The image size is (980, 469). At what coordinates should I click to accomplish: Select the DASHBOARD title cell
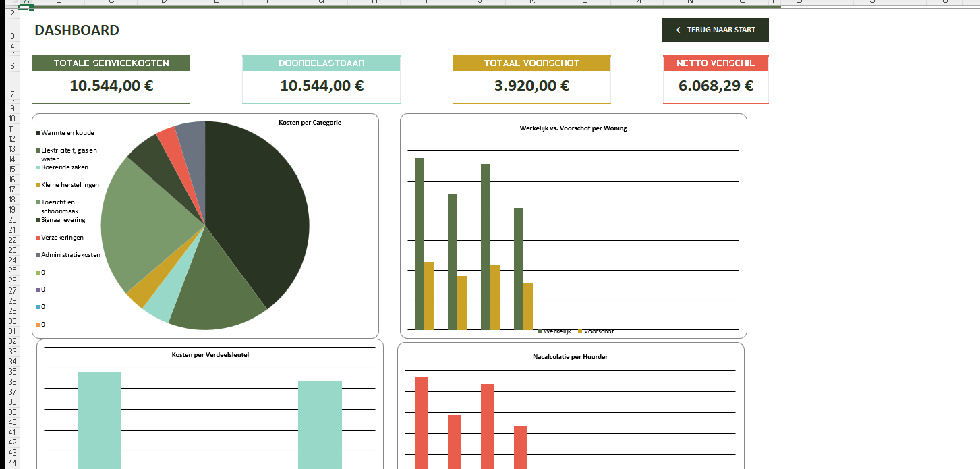tap(77, 30)
